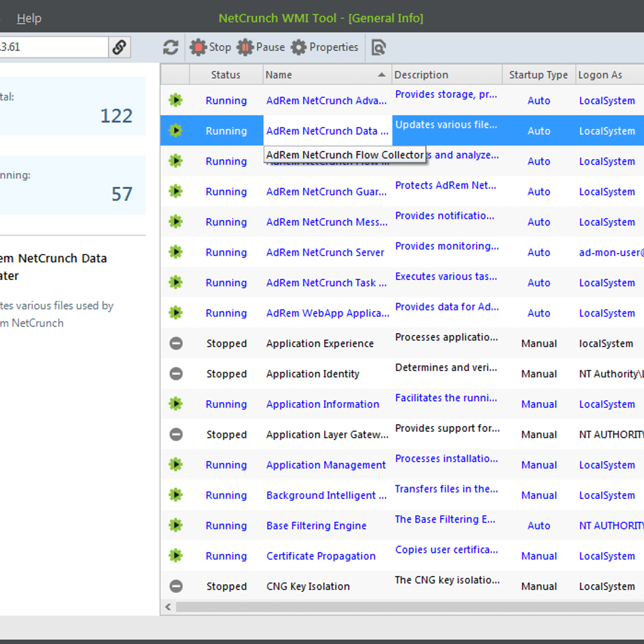Click running icon of Application Information row
644x644 pixels.
(x=175, y=403)
